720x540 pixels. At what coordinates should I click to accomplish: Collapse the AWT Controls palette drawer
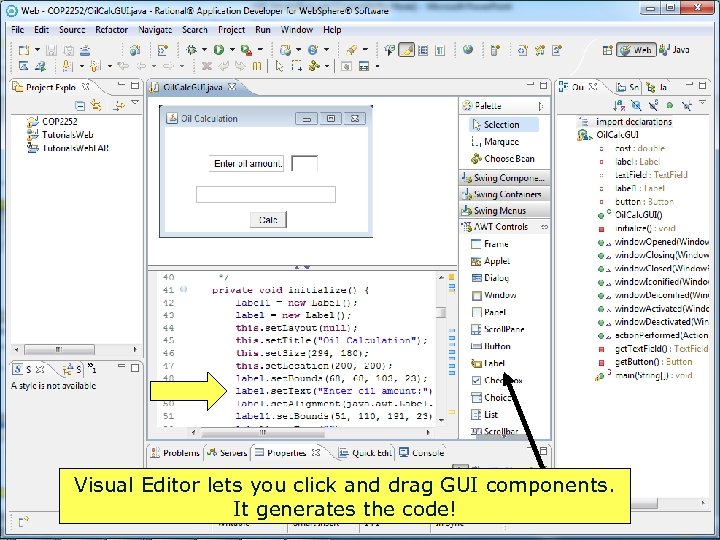[x=504, y=227]
